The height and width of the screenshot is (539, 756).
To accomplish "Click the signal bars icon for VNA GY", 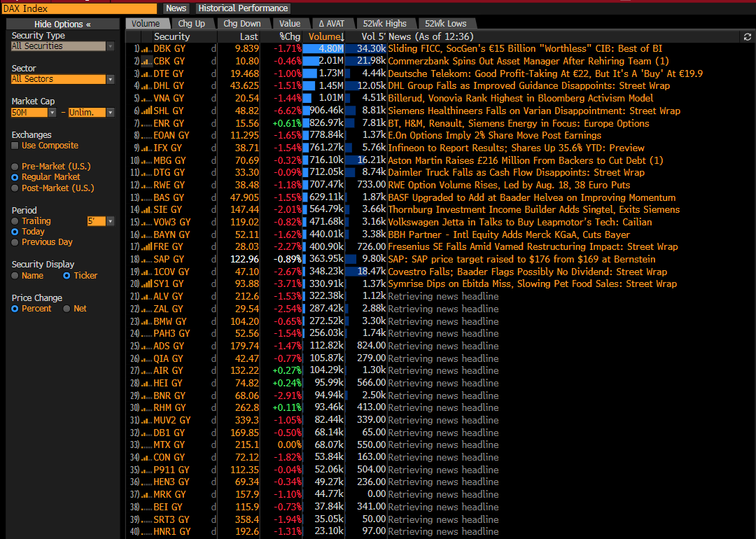I will tap(146, 99).
